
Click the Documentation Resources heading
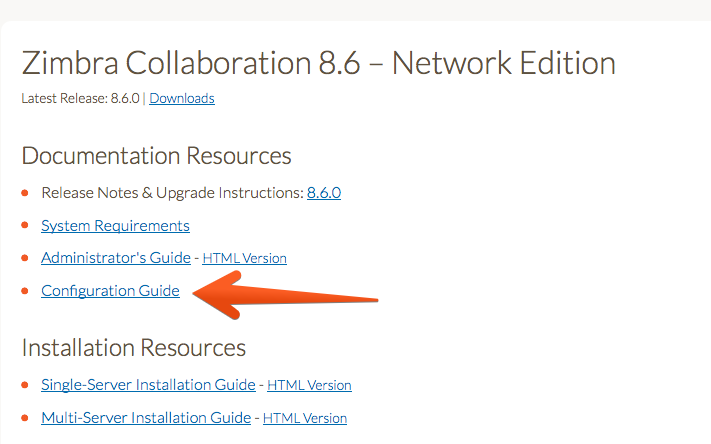coord(156,156)
